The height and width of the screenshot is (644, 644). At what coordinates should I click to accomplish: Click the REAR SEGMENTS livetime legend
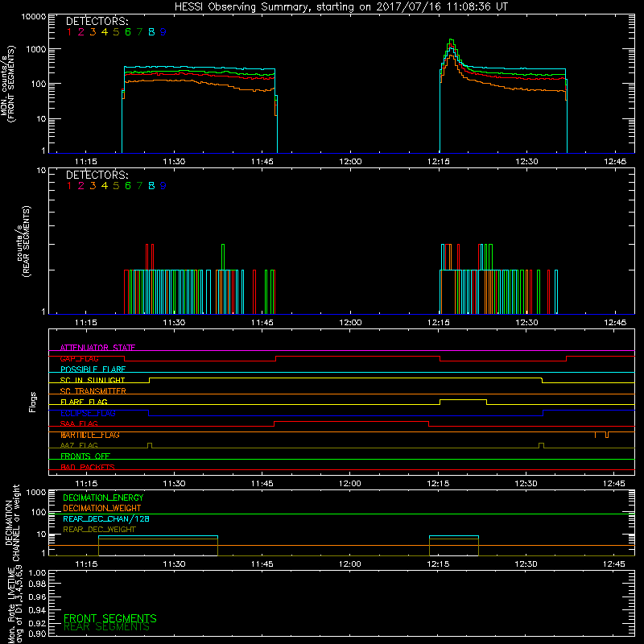(106, 627)
